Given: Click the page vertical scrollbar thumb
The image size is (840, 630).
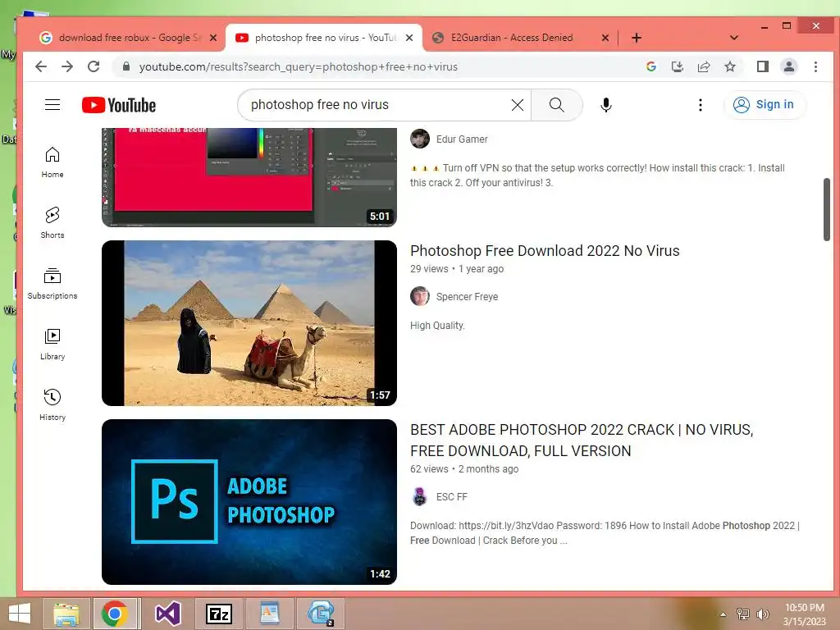Looking at the screenshot, I should (x=827, y=209).
